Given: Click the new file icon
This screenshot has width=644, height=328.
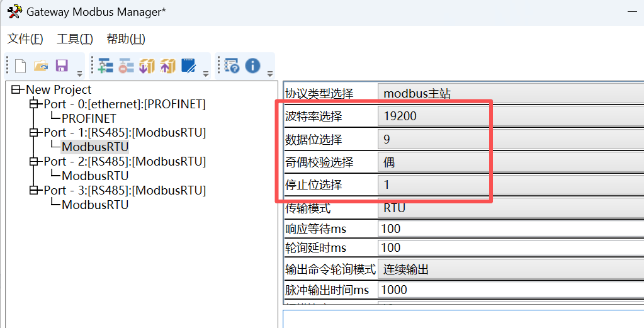Looking at the screenshot, I should tap(20, 65).
